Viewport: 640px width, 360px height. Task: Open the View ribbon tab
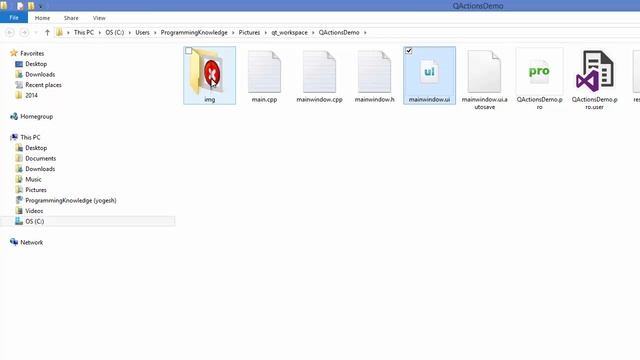point(99,18)
